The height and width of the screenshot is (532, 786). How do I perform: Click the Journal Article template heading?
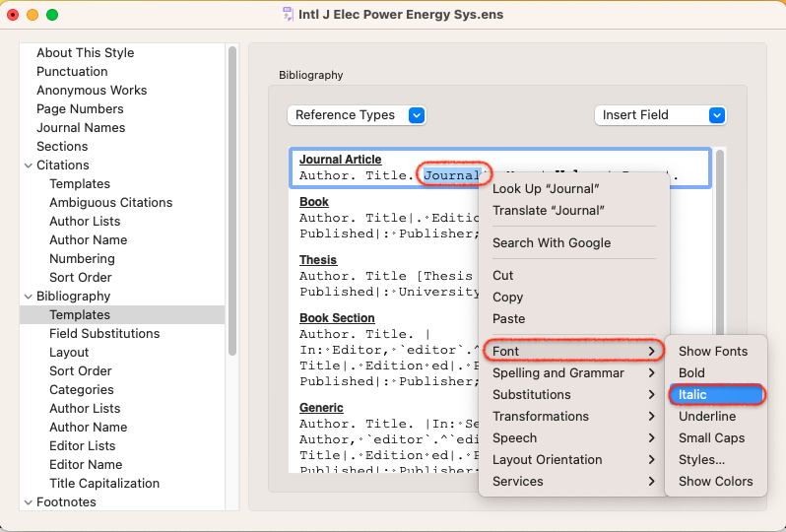341,160
